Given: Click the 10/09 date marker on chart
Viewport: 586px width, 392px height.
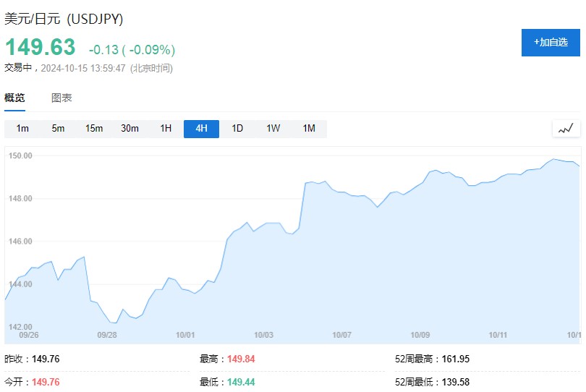Looking at the screenshot, I should coord(420,335).
